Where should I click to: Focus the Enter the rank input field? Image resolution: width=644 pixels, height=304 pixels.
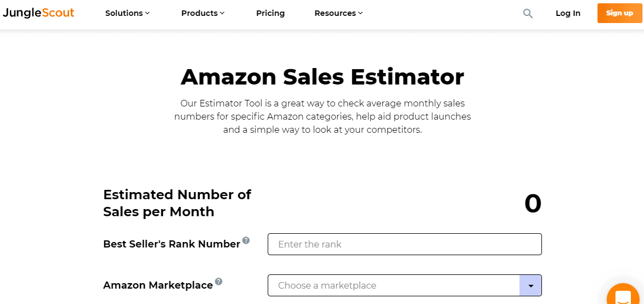coord(404,244)
